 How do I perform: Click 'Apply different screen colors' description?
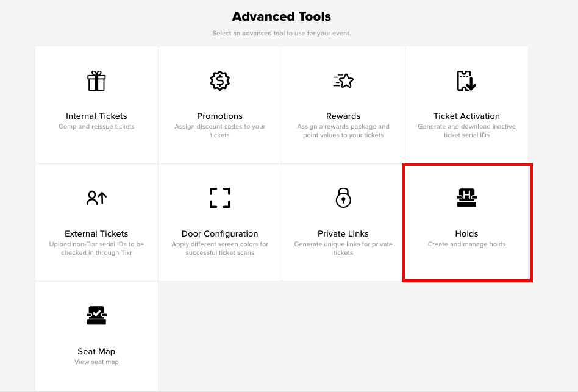(x=219, y=248)
